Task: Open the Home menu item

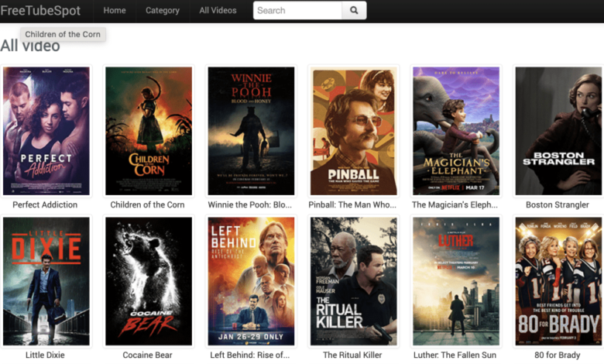Action: pos(115,10)
